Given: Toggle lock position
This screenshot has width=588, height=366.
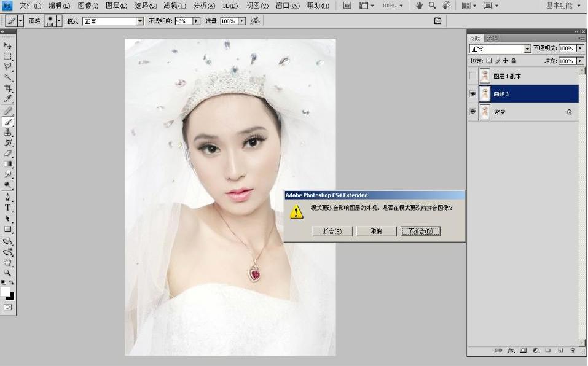Looking at the screenshot, I should click(x=506, y=61).
